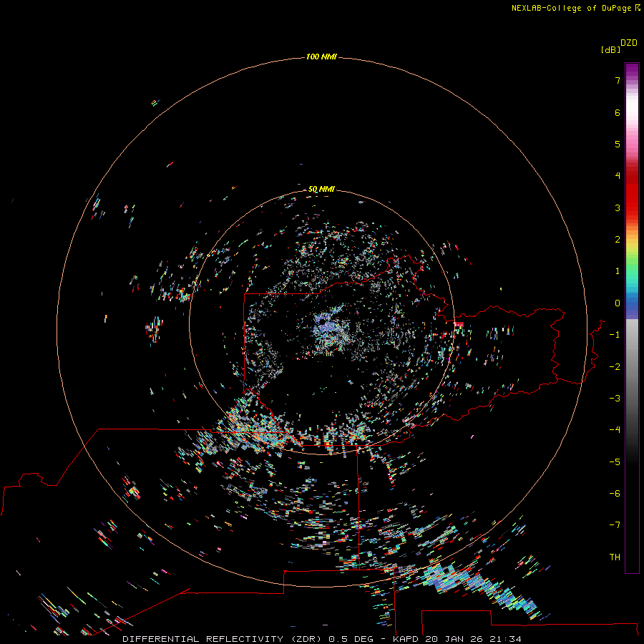Click the white band of color bar
The width and height of the screenshot is (644, 644).
pyautogui.click(x=632, y=107)
